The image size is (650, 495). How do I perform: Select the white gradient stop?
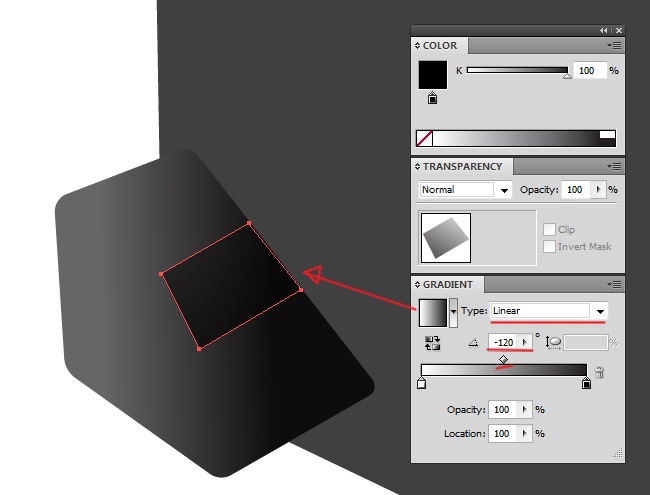[421, 383]
